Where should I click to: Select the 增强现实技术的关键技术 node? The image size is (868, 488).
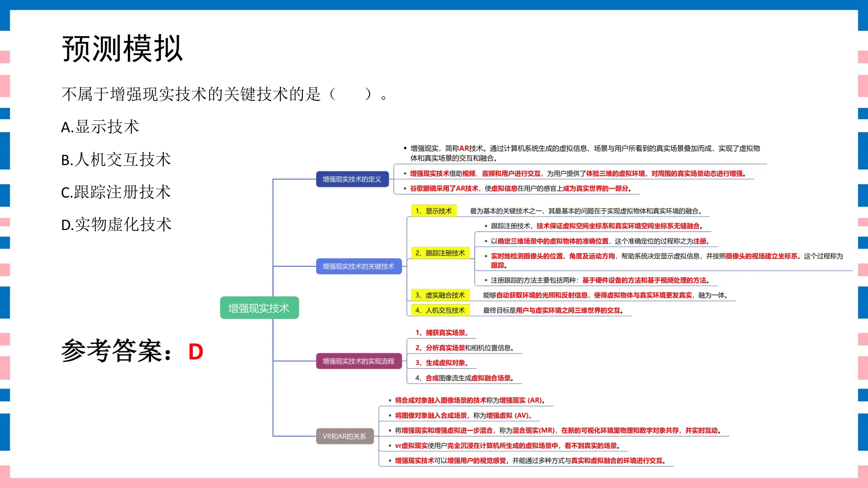click(x=359, y=266)
